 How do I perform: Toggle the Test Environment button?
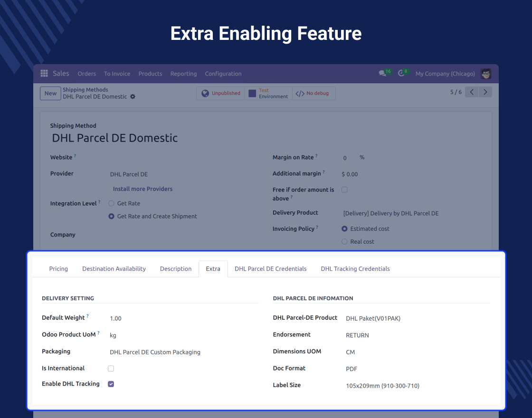click(268, 94)
